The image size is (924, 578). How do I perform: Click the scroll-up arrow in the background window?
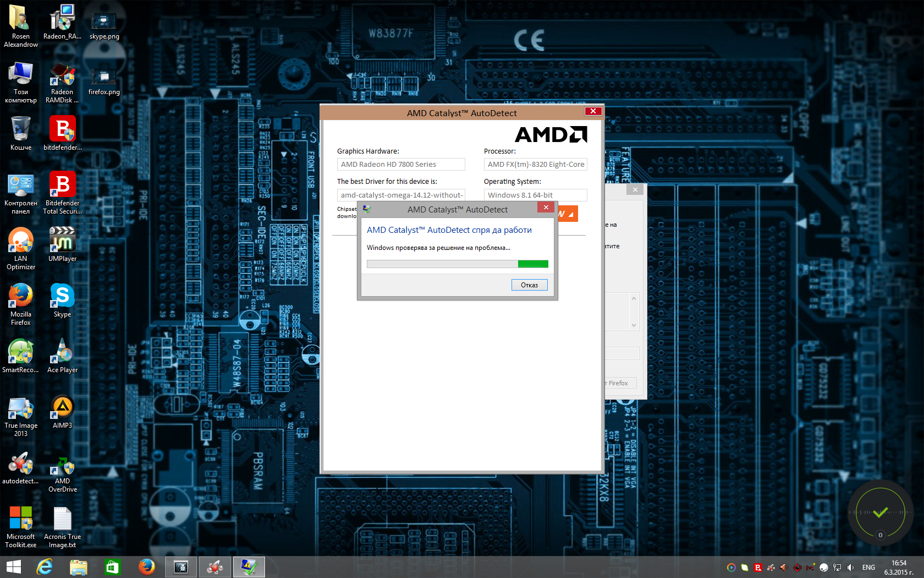[634, 298]
